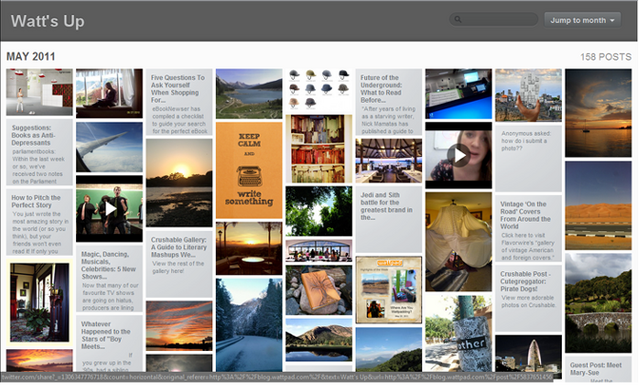Open the bookshelf photo thumbnail
The width and height of the screenshot is (640, 390).
tap(319, 148)
